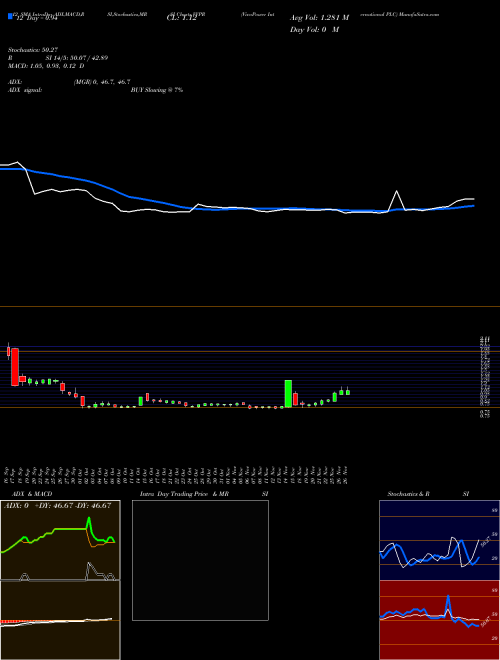This screenshot has height=660, width=500.
Task: Click the 'ADX: 0 +DY: 46.67 -DY: 46.67' readout
Action: (x=57, y=505)
